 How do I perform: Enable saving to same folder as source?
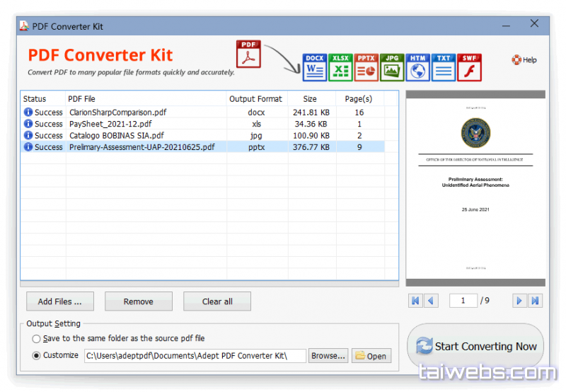tap(36, 339)
